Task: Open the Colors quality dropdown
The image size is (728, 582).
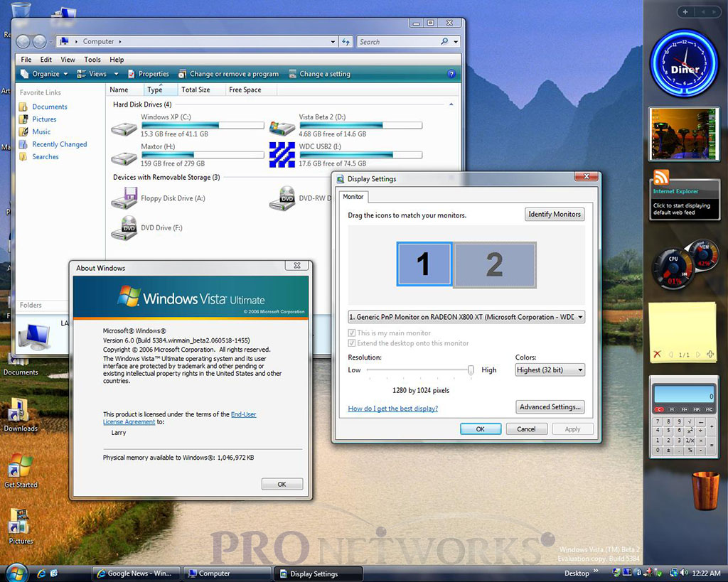Action: tap(580, 370)
